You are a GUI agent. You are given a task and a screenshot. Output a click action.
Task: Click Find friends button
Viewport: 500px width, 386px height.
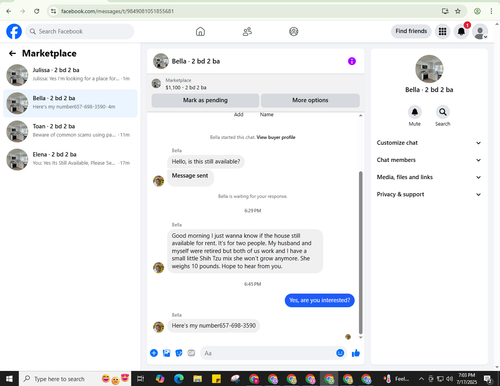(x=411, y=31)
